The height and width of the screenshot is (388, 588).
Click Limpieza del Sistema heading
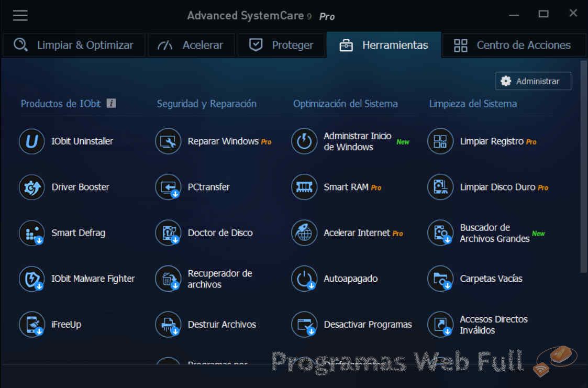tap(473, 104)
